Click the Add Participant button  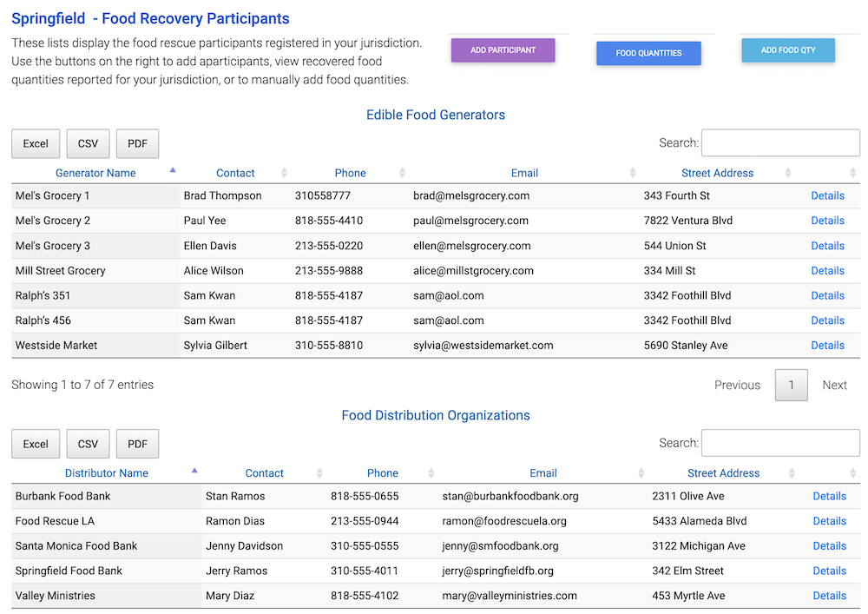click(x=503, y=50)
